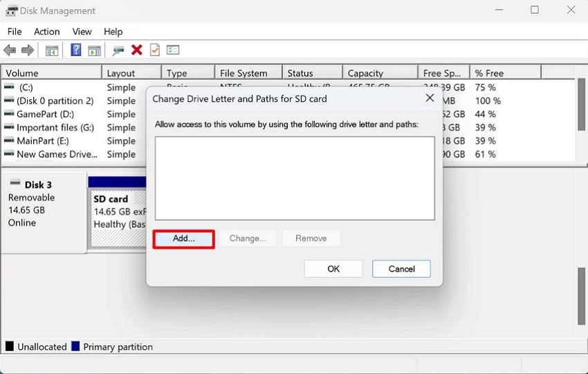This screenshot has height=374, width=588.
Task: Sort by the Status column header
Action: point(313,73)
